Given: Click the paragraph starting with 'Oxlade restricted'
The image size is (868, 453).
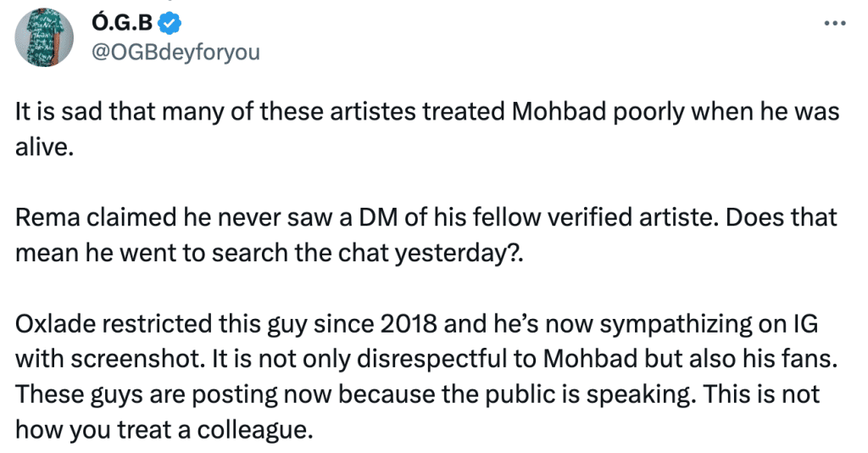Looking at the screenshot, I should [x=426, y=377].
